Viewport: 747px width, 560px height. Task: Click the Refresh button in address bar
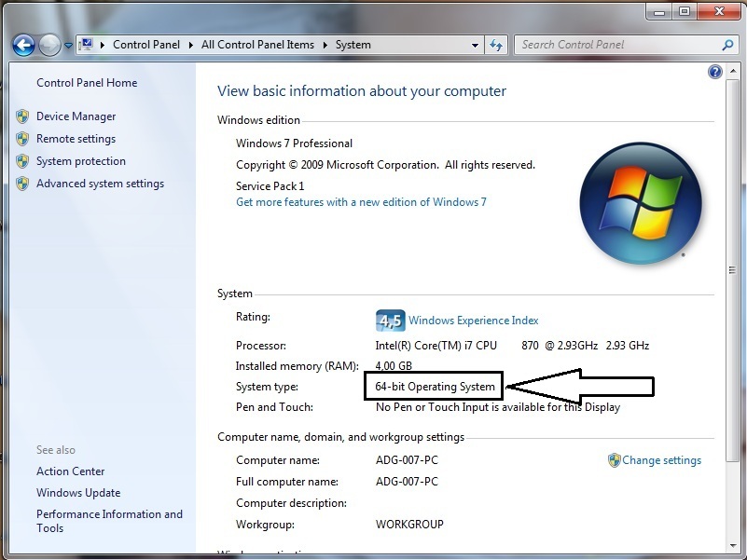click(x=496, y=46)
